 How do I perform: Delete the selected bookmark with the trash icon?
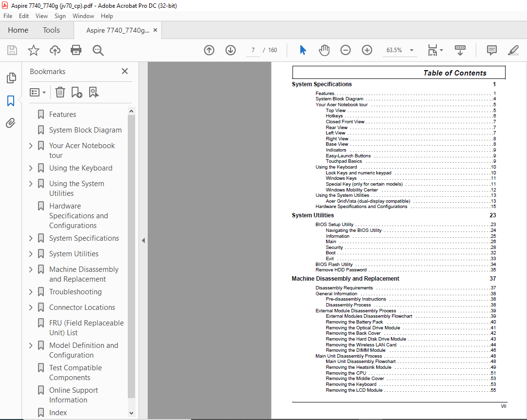60,92
